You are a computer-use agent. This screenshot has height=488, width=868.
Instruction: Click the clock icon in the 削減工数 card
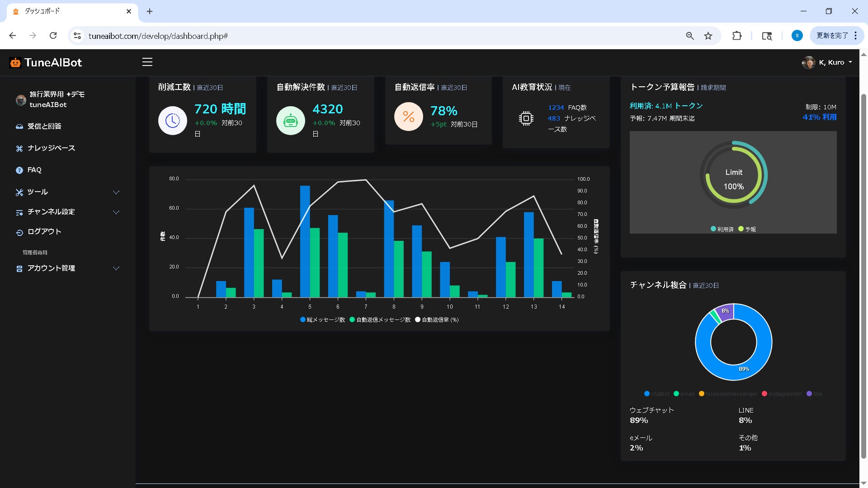(173, 121)
